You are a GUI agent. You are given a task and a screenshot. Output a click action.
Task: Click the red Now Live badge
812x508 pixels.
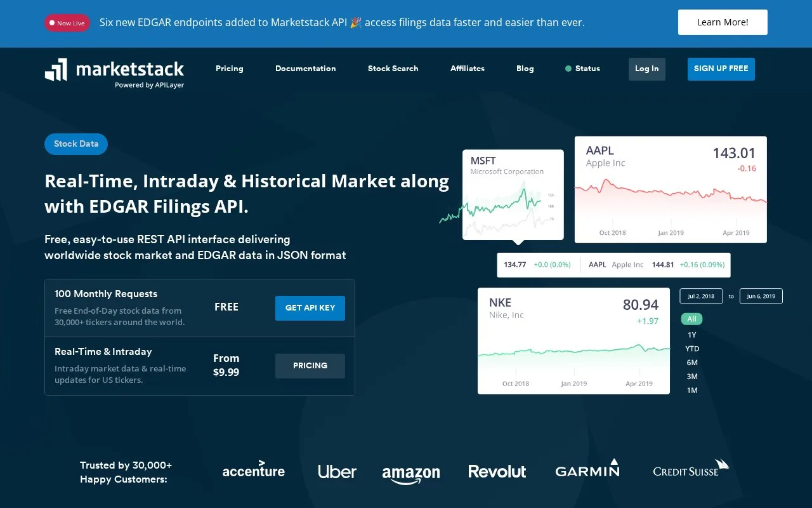67,23
